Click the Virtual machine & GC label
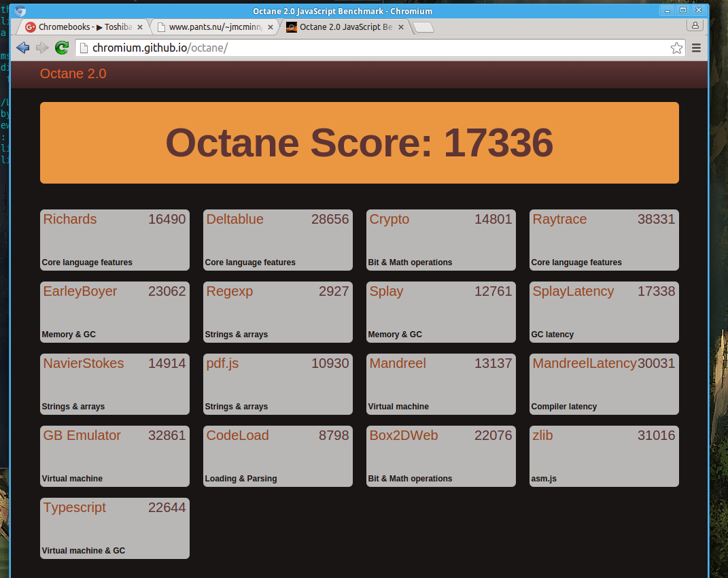Screen dimensions: 728x578 tap(83, 551)
